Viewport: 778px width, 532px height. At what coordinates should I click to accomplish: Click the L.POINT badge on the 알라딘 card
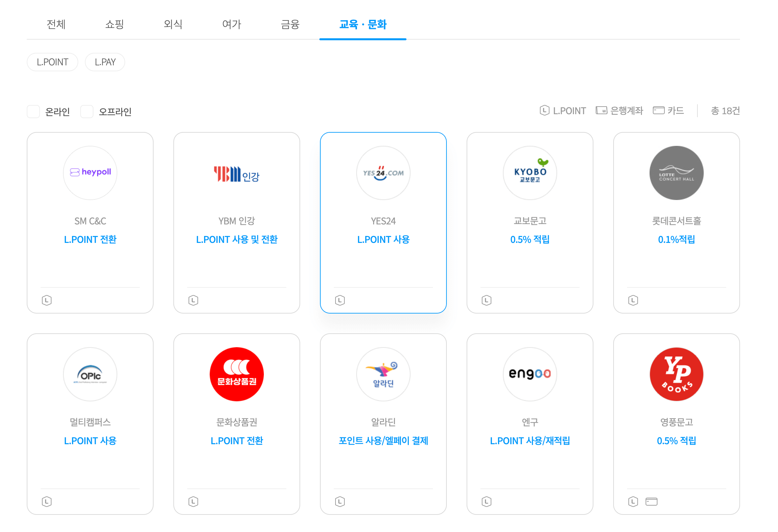click(340, 502)
